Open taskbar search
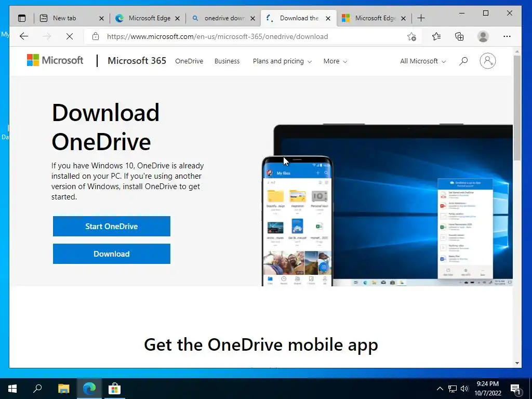Viewport: 532px width, 399px height. tap(37, 389)
